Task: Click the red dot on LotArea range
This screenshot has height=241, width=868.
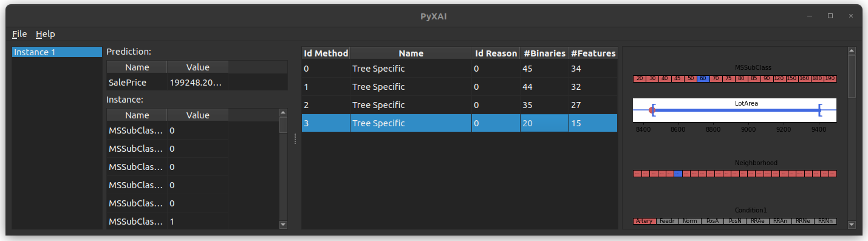Action: tap(652, 110)
